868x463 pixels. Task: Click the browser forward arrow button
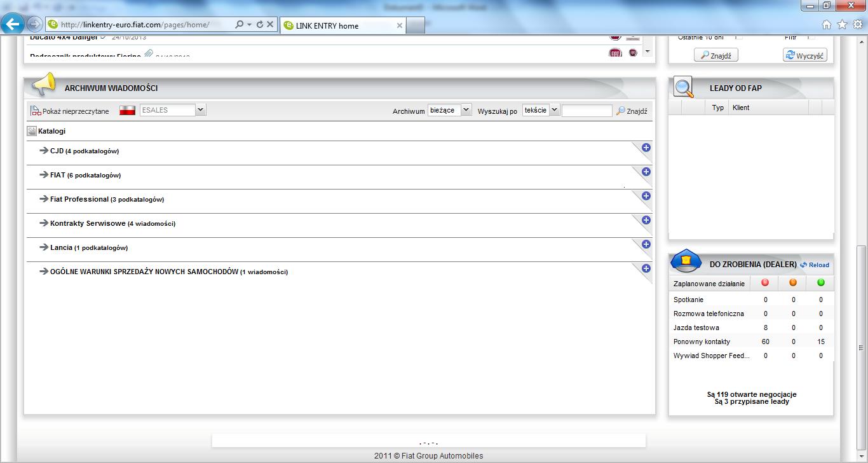coord(35,24)
